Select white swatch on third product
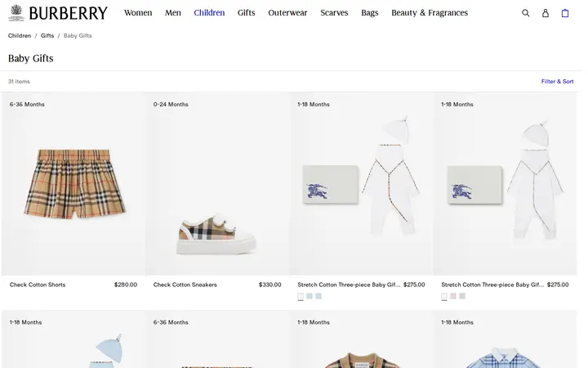Image resolution: width=588 pixels, height=368 pixels. tap(301, 296)
